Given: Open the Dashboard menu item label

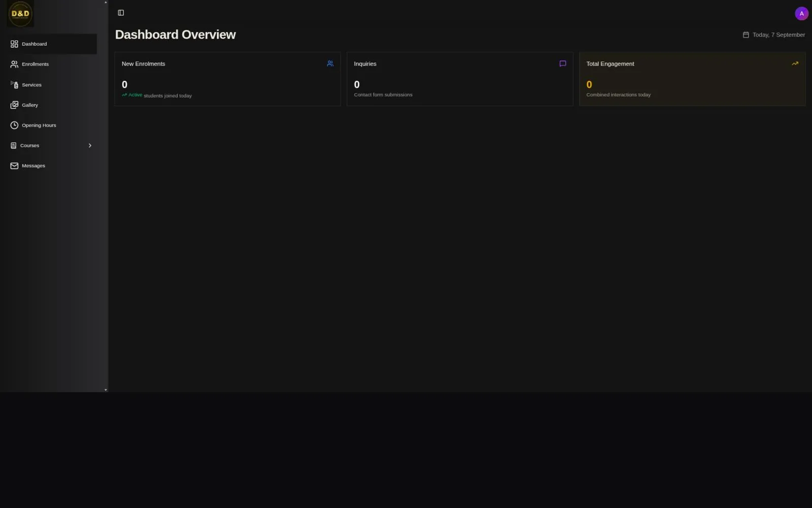Looking at the screenshot, I should 35,44.
